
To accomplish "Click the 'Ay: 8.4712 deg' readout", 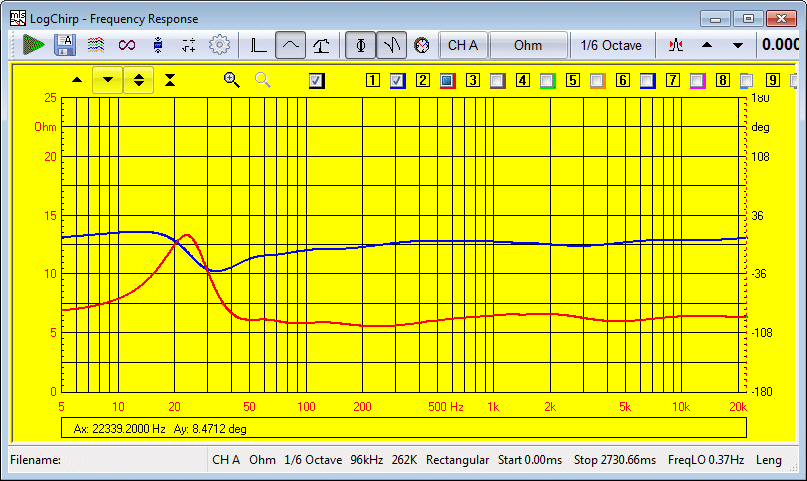I will (210, 429).
